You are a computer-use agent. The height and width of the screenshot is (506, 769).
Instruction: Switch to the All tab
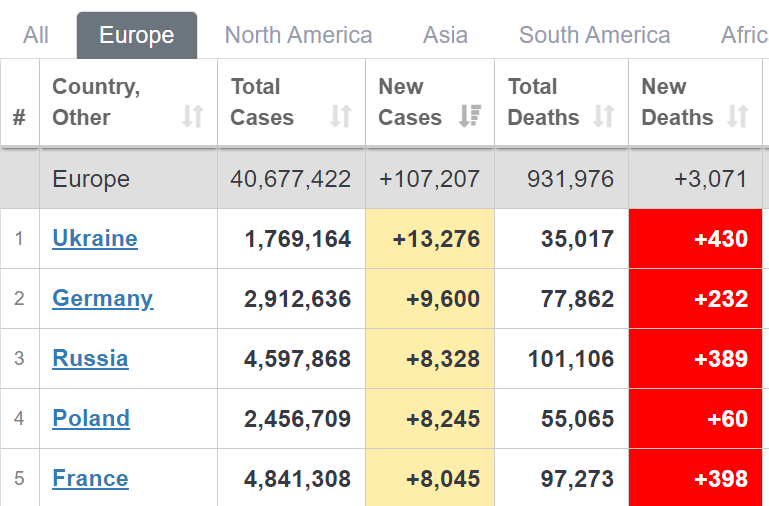[36, 35]
